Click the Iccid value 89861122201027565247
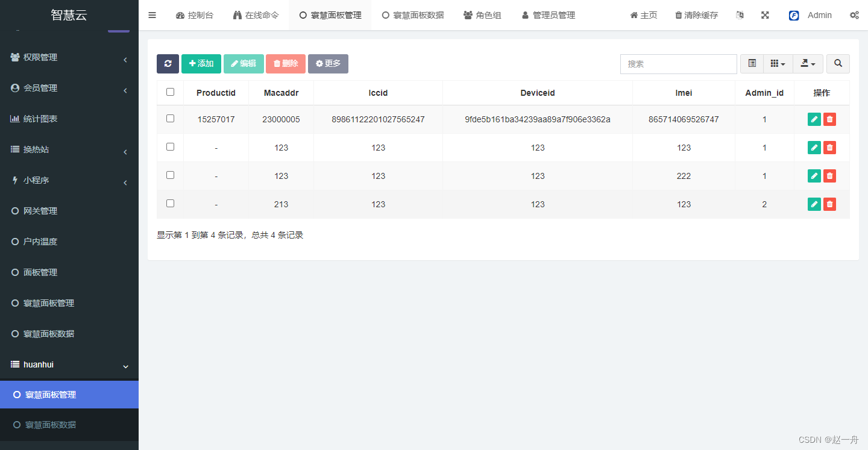The image size is (868, 450). tap(378, 119)
